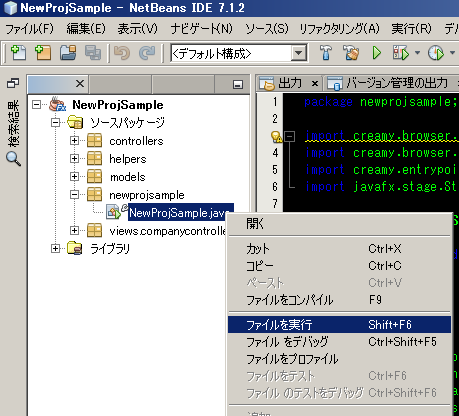Open the Debug Project dropdown arrow
Image resolution: width=459 pixels, height=416 pixels.
(417, 53)
